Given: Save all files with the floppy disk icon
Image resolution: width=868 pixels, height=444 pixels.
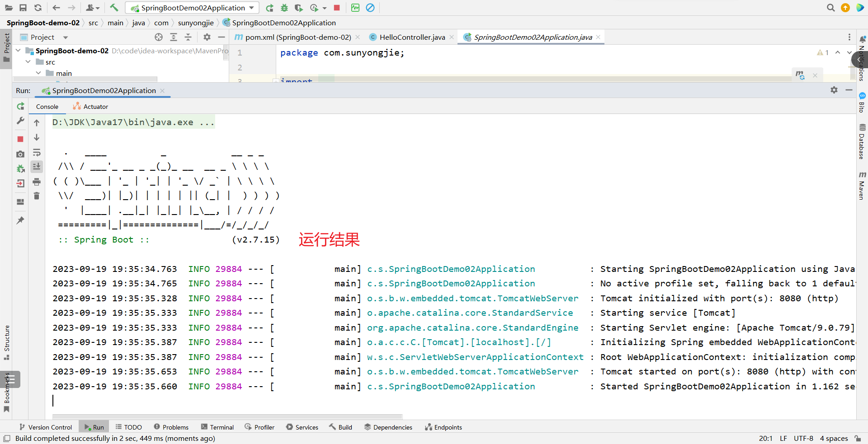Looking at the screenshot, I should [23, 8].
